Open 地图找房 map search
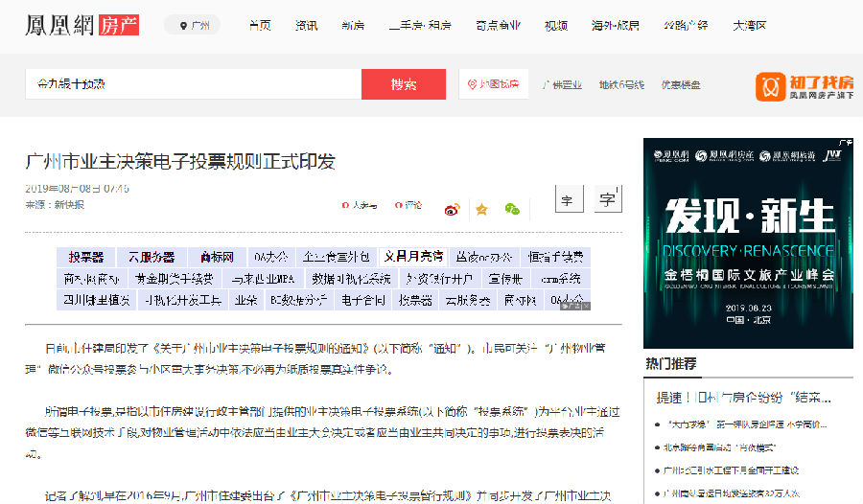Screen dimensions: 863x504 (494, 84)
